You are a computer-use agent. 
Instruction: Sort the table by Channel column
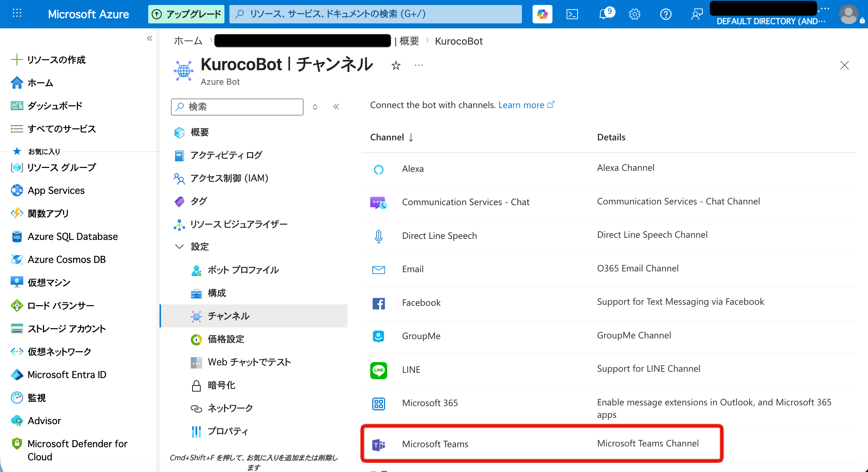pyautogui.click(x=391, y=137)
